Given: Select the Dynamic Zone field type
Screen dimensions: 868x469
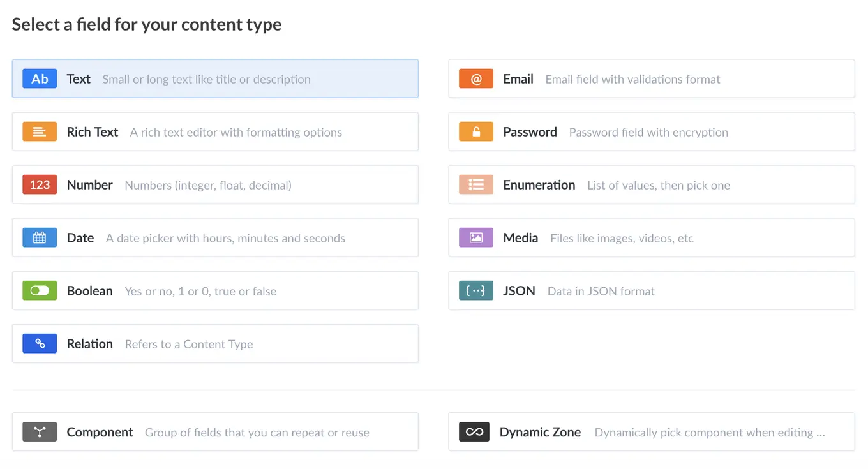Looking at the screenshot, I should click(x=651, y=432).
